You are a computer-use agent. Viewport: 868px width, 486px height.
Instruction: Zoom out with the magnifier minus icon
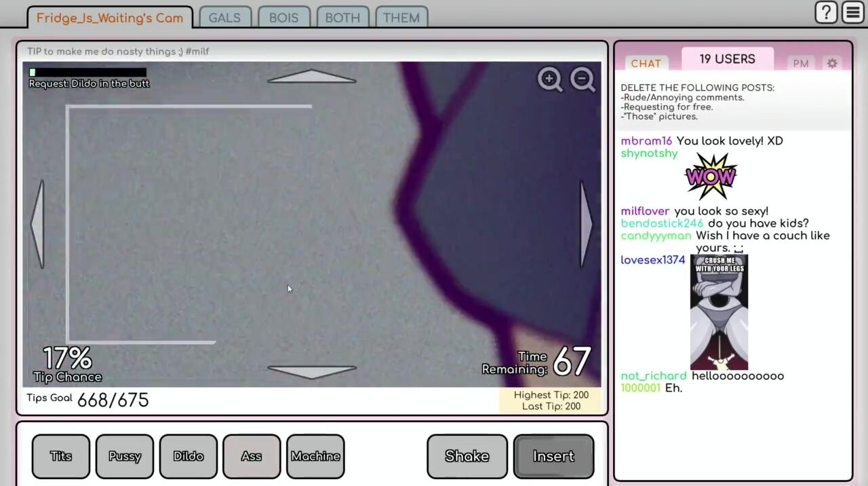tap(583, 79)
